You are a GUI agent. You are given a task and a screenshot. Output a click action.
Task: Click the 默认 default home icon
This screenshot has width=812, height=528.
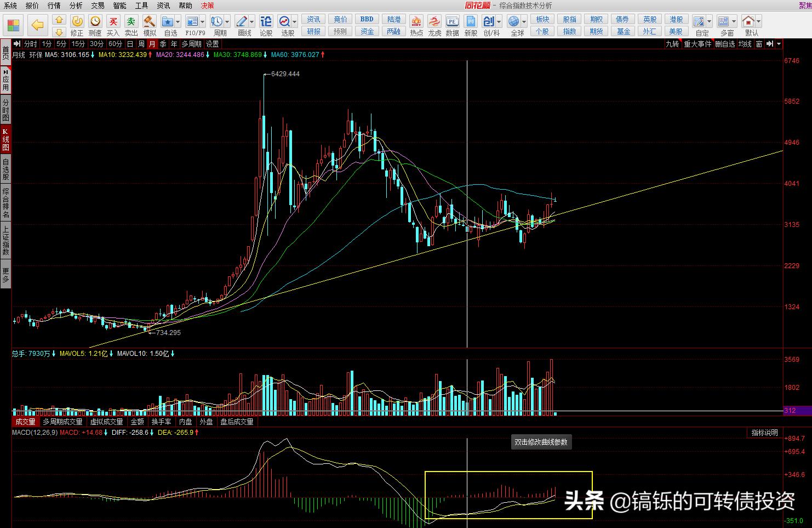pyautogui.click(x=748, y=21)
